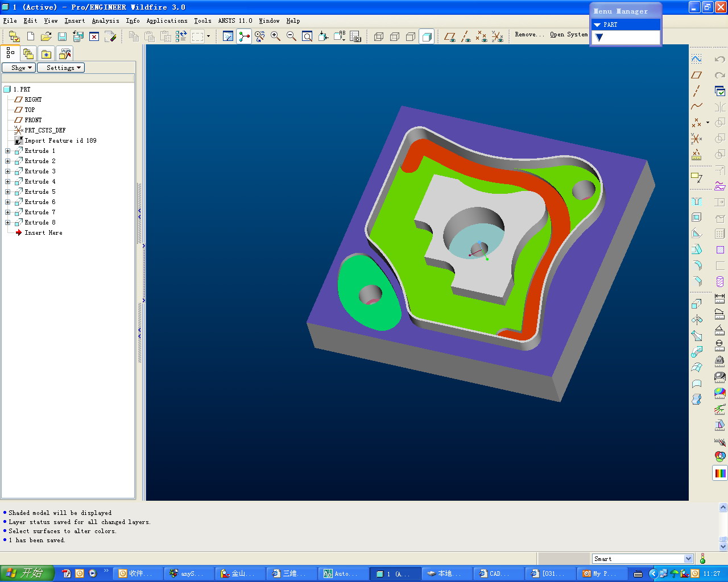Open the Insert menu
728x582 pixels.
click(x=75, y=21)
